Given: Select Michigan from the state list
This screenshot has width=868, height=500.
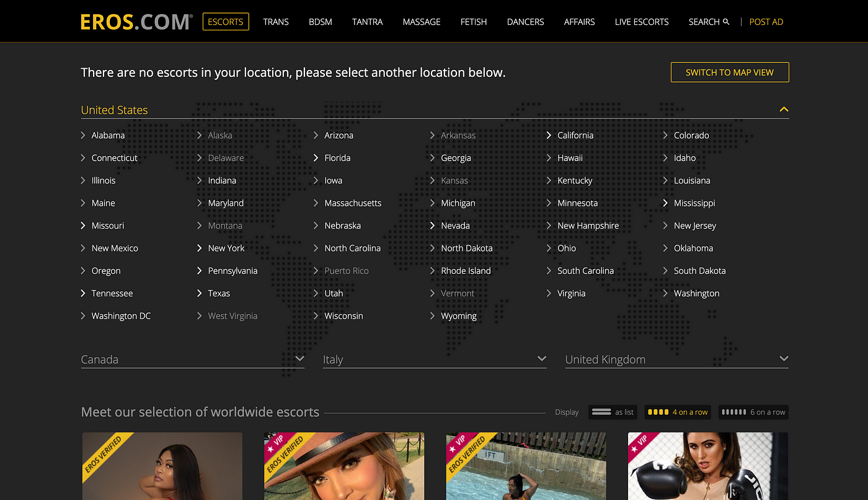Looking at the screenshot, I should pos(458,203).
